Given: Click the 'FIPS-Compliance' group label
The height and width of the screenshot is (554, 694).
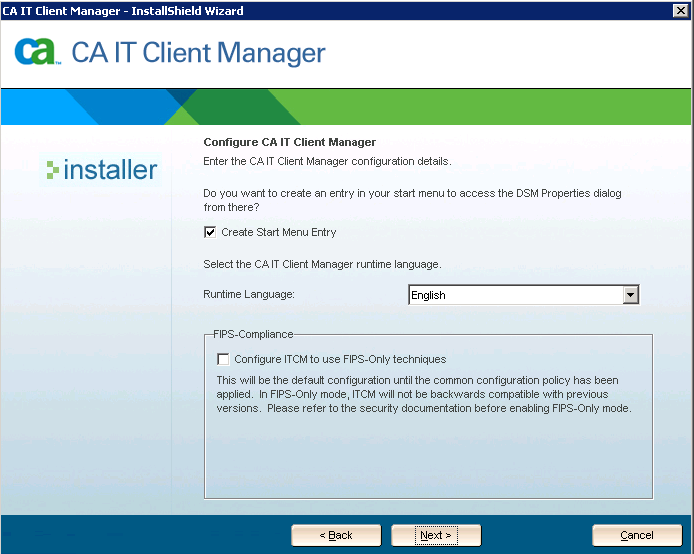Looking at the screenshot, I should [x=253, y=334].
